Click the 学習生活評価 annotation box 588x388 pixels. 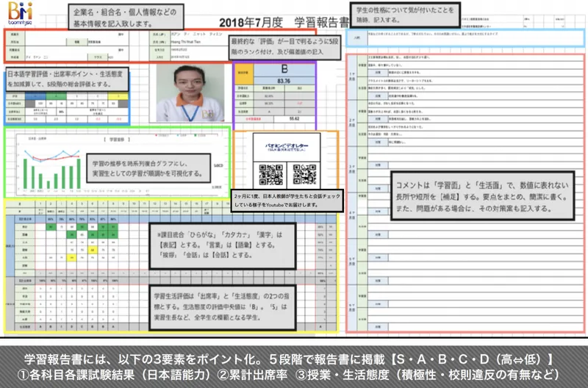(x=223, y=308)
